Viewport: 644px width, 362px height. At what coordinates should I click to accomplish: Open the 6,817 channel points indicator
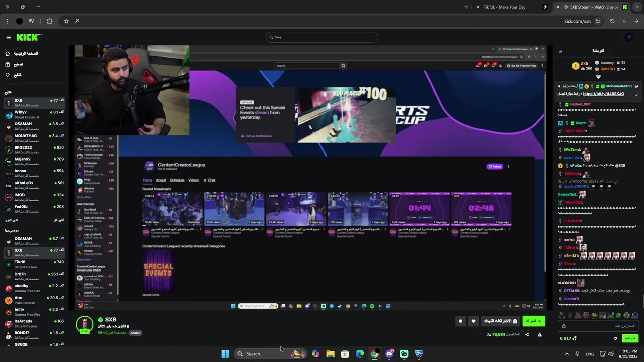click(x=569, y=338)
